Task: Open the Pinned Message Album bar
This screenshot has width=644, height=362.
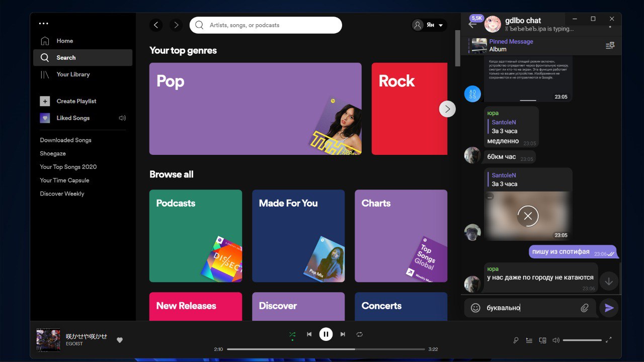Action: click(532, 46)
